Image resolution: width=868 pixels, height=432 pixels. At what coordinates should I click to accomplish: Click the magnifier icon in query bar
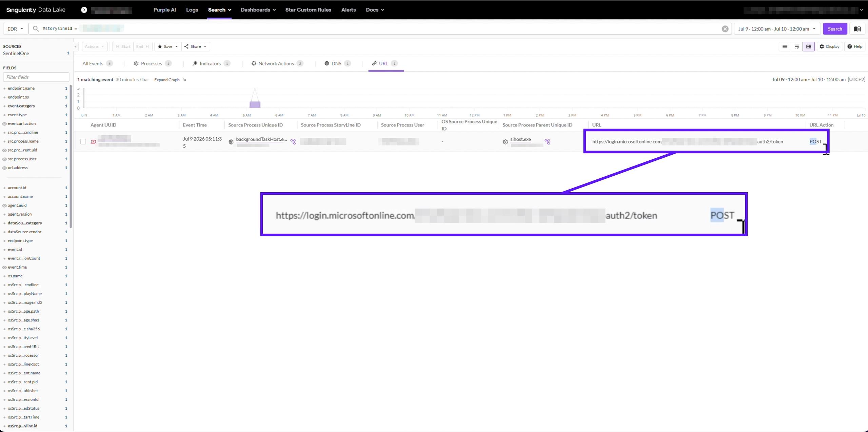(x=36, y=29)
